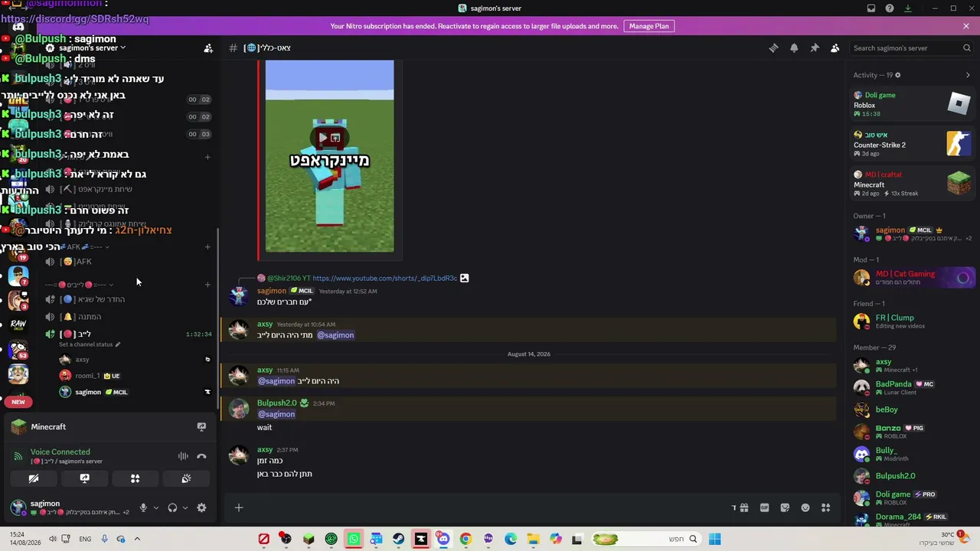The image size is (980, 551).
Task: Toggle the camera on
Action: 34,478
